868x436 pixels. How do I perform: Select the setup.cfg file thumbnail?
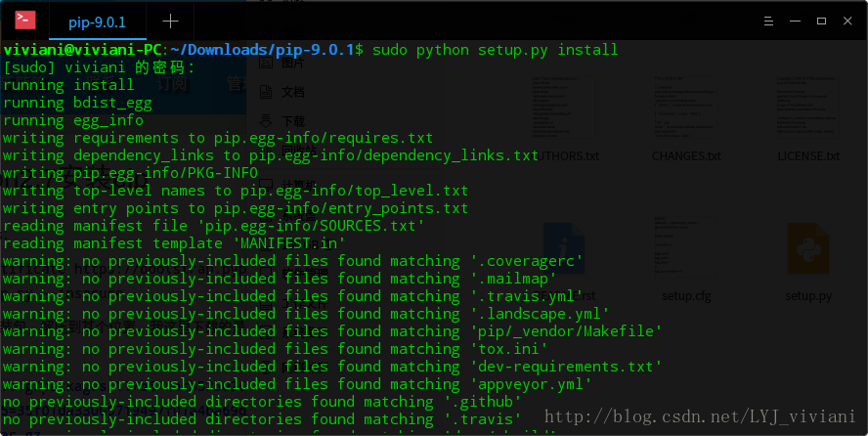coord(686,244)
